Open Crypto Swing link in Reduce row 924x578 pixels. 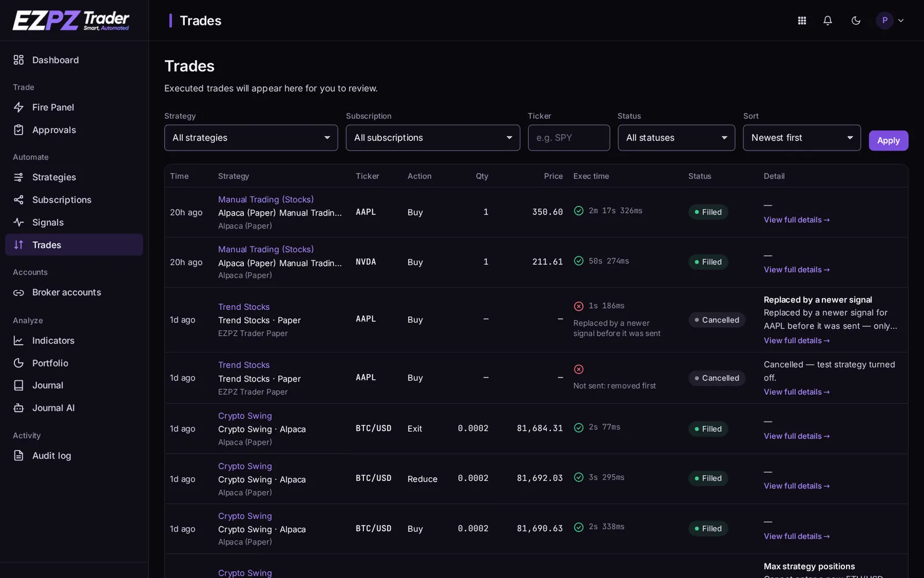245,466
